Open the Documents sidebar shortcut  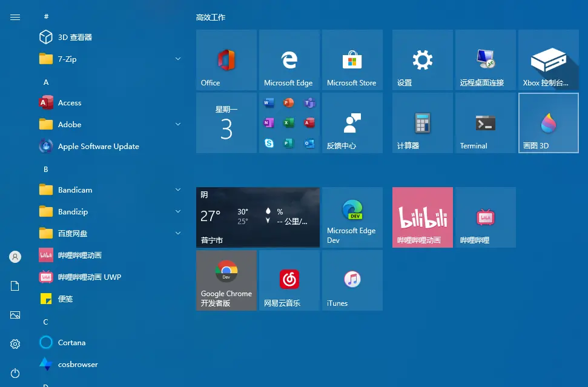click(15, 286)
